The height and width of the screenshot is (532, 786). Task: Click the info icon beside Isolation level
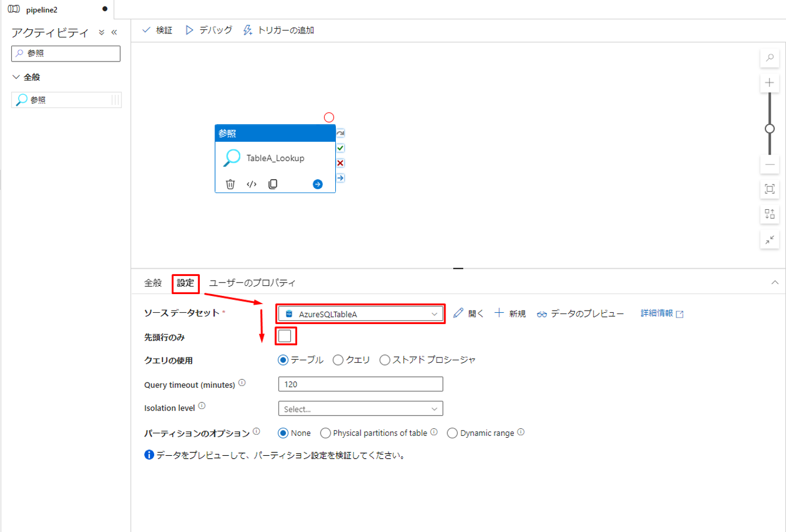202,406
